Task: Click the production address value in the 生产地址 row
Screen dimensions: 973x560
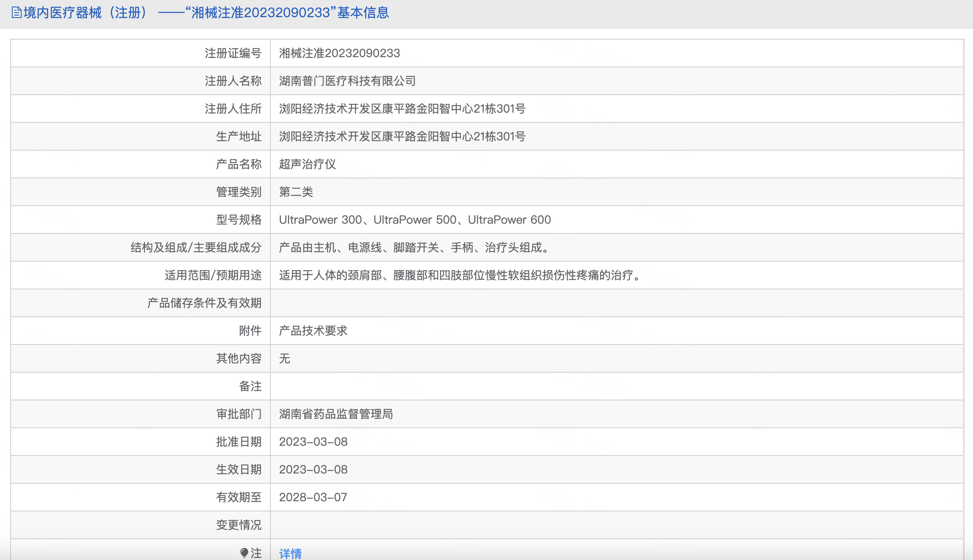Action: point(402,136)
